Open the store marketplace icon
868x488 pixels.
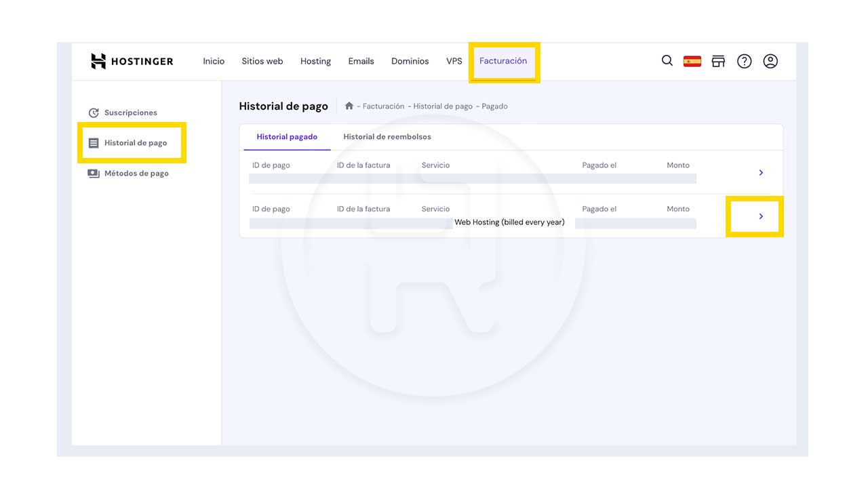click(x=718, y=61)
